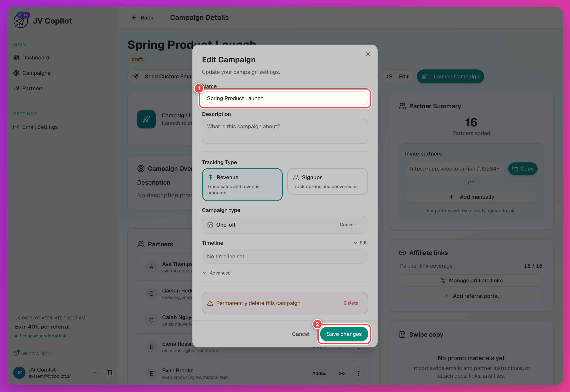The width and height of the screenshot is (570, 392).
Task: Click the link icon in Evan Brooks row
Action: (x=342, y=374)
